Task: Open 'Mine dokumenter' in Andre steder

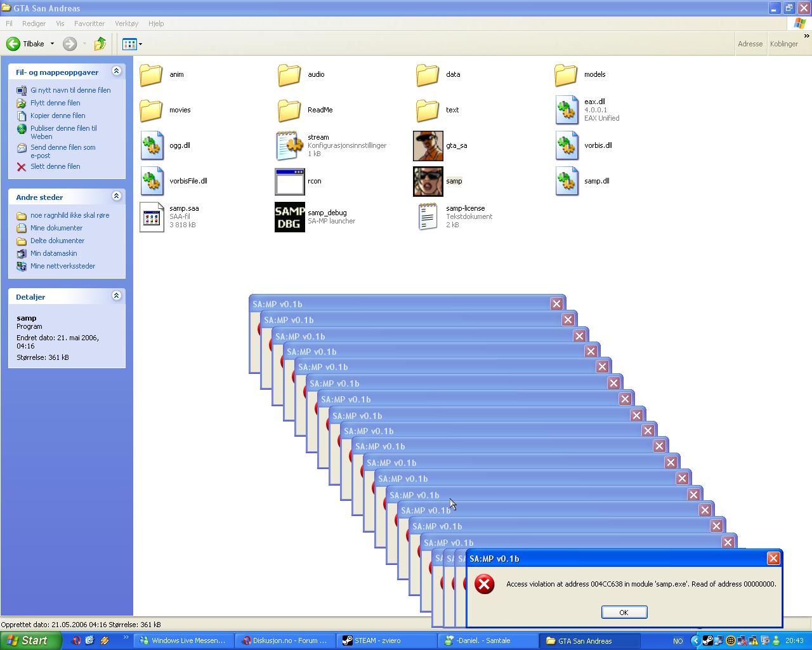Action: (x=56, y=228)
